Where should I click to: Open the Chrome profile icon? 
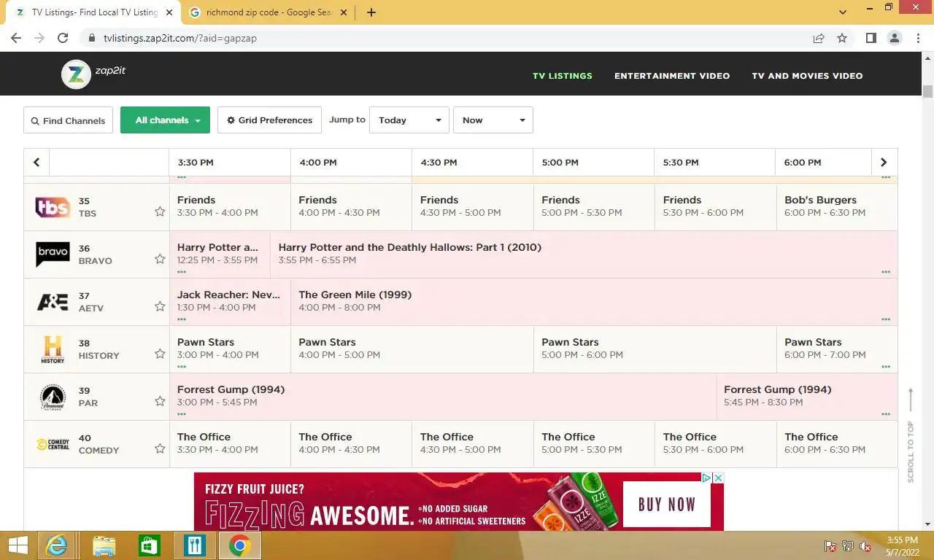894,38
